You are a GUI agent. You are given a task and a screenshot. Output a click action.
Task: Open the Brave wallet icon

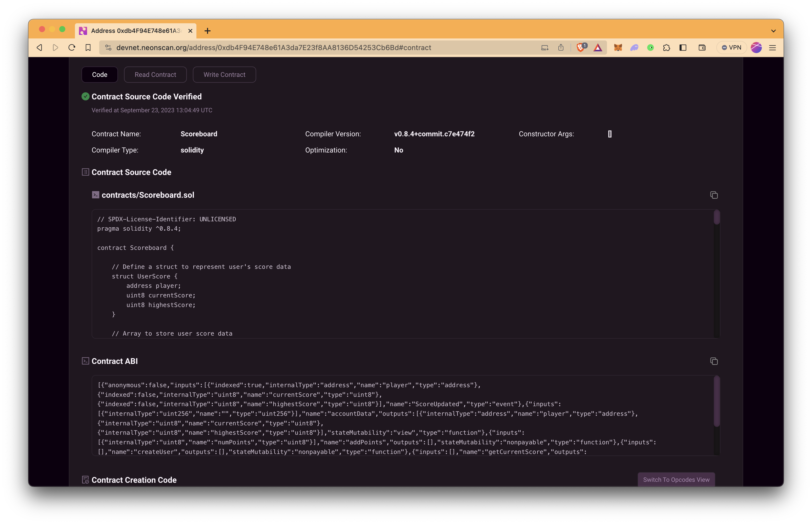pyautogui.click(x=702, y=48)
